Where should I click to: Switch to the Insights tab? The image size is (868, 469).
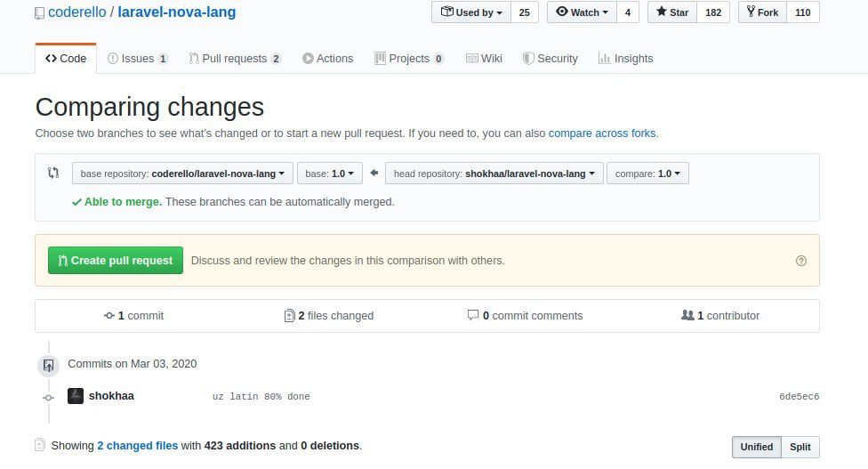point(625,58)
